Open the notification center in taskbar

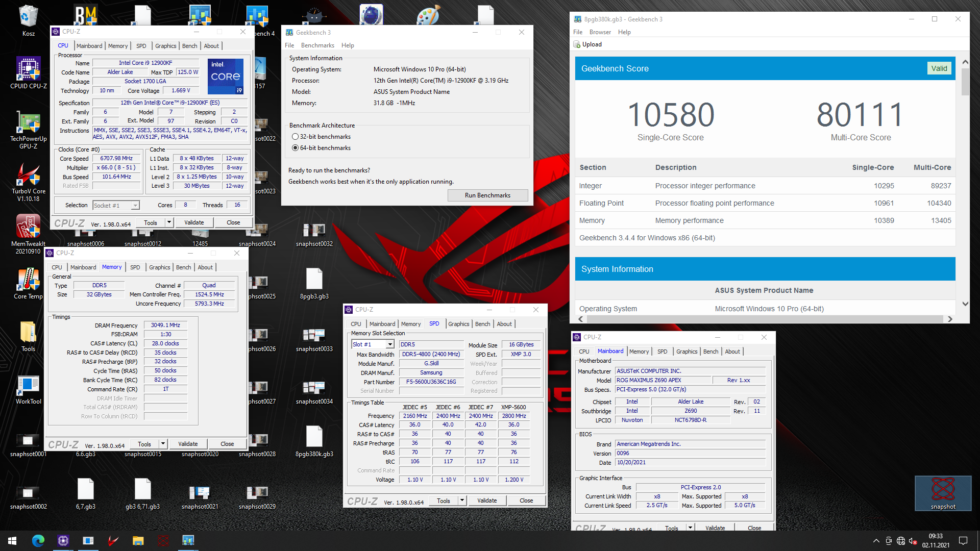963,541
